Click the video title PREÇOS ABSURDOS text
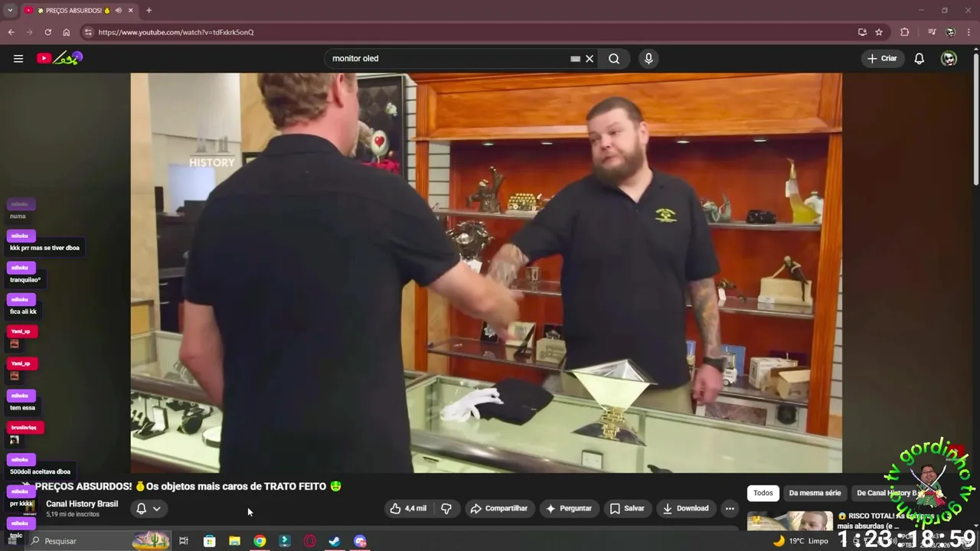The width and height of the screenshot is (980, 551). tap(188, 486)
